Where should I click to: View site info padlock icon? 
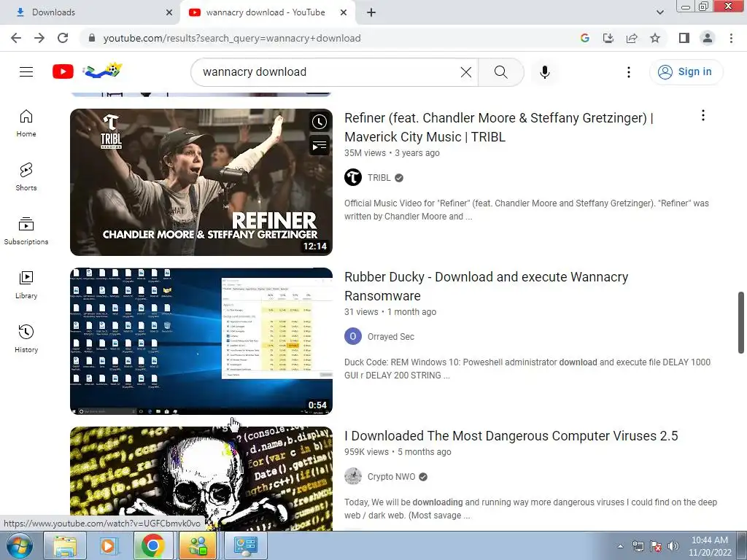point(92,38)
